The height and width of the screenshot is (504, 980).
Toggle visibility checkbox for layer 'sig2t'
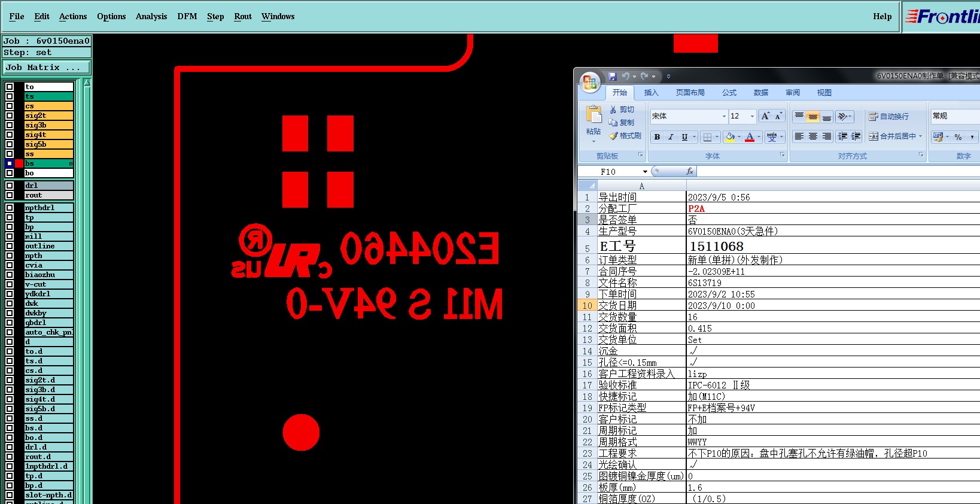tap(10, 116)
